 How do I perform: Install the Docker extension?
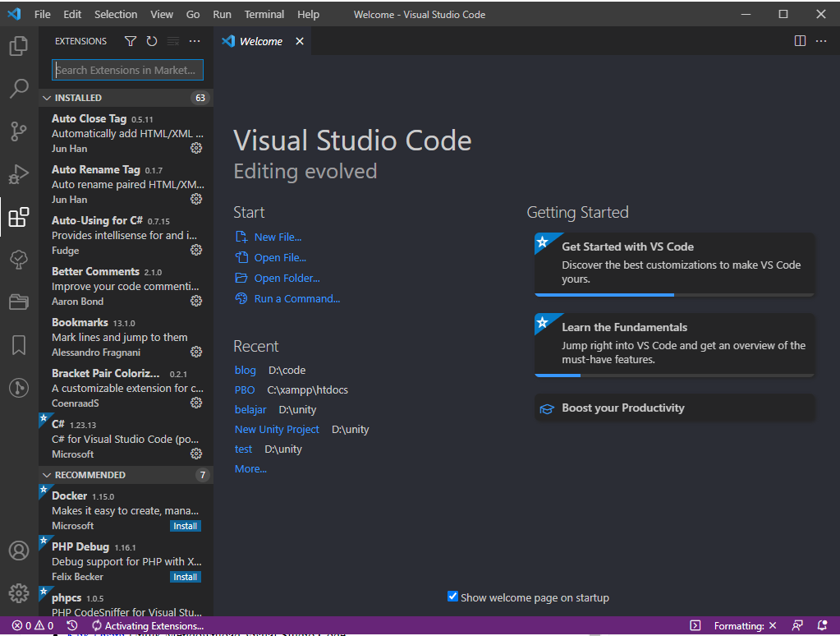pyautogui.click(x=185, y=525)
